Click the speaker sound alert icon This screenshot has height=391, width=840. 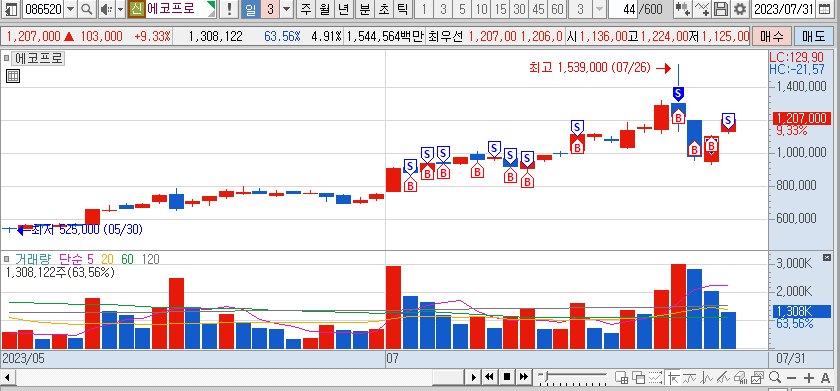[106, 9]
